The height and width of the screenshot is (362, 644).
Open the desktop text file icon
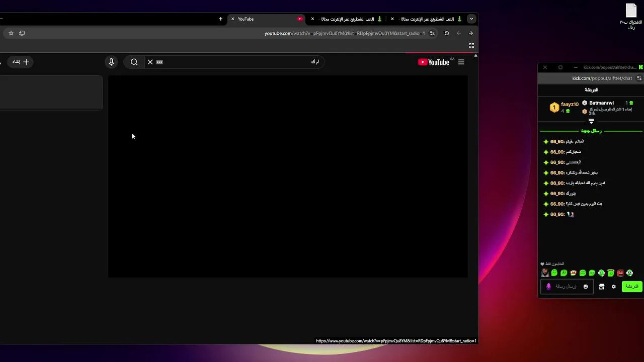coord(631,16)
